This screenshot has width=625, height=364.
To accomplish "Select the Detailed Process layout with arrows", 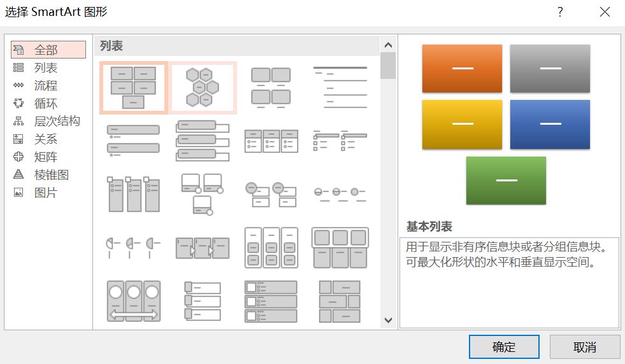I will 203,248.
